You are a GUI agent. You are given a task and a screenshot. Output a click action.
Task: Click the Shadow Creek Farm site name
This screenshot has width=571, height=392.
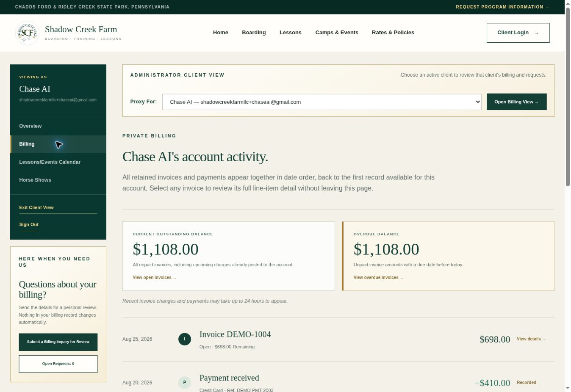click(x=81, y=29)
